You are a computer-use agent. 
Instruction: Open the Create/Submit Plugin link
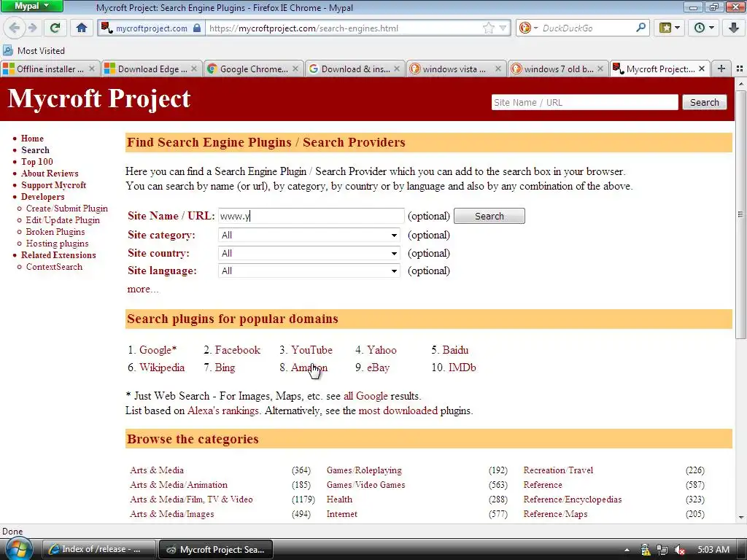[x=66, y=209]
